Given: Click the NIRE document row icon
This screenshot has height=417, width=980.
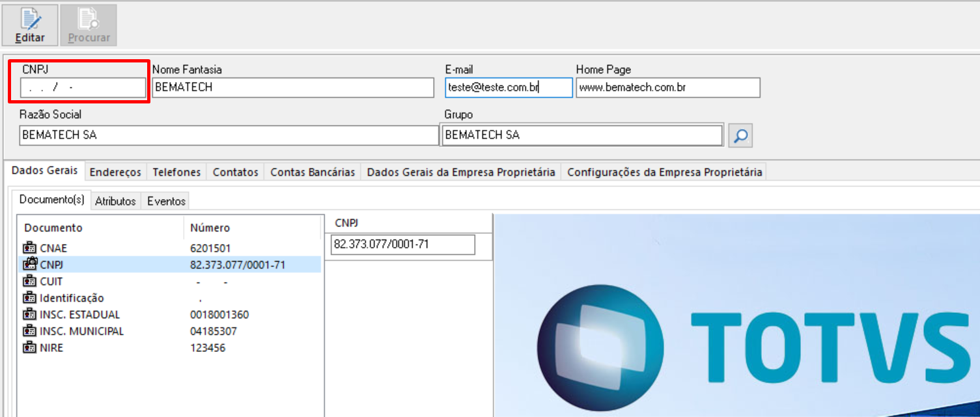Looking at the screenshot, I should tap(30, 347).
